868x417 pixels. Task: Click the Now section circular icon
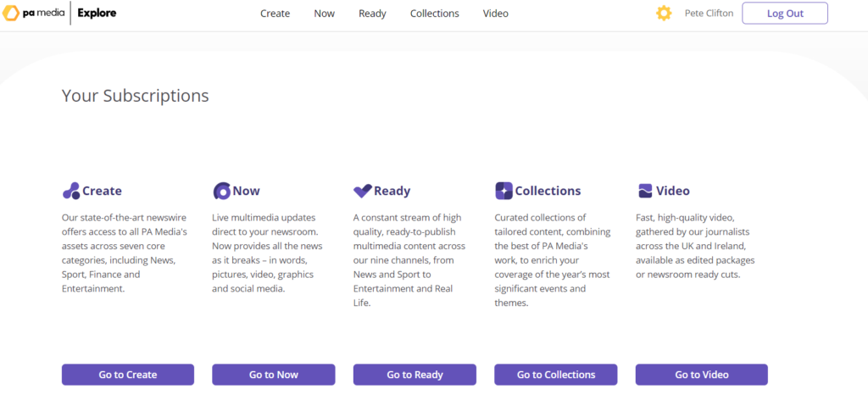[221, 191]
